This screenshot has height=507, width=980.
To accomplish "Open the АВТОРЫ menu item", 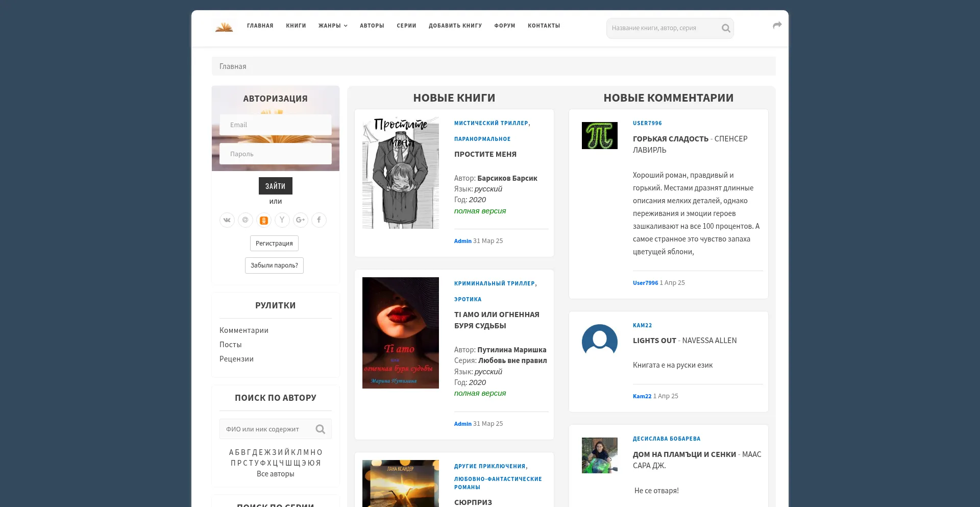I will pyautogui.click(x=372, y=26).
